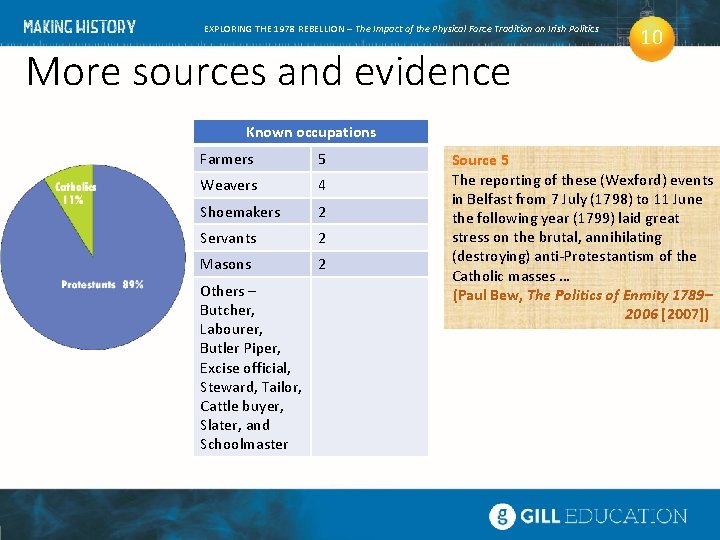Viewport: 720px width, 540px height.
Task: Click the Others occupations list cell
Action: (252, 367)
